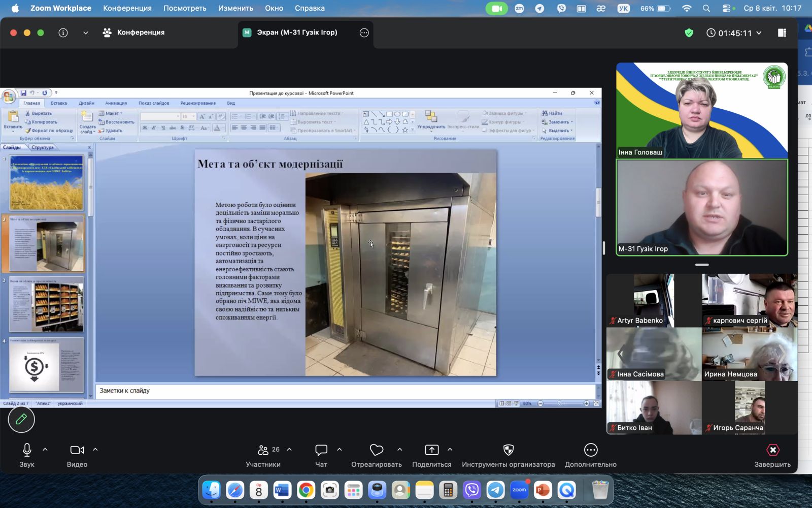
Task: Click the Share screen icon
Action: 431,450
